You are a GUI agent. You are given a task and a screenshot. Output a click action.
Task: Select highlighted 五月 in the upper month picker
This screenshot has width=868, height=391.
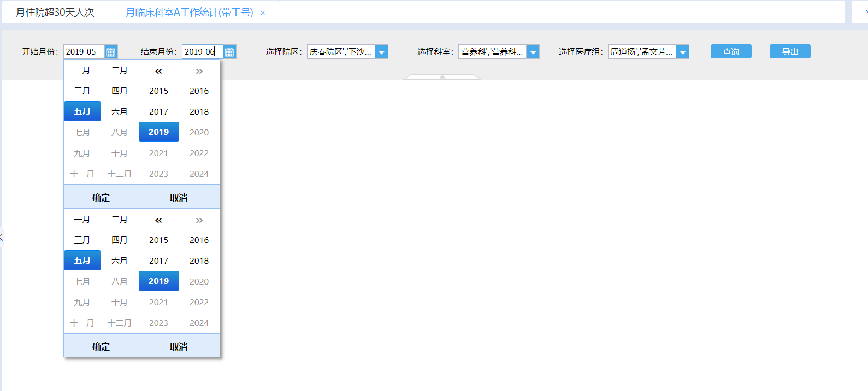point(82,111)
